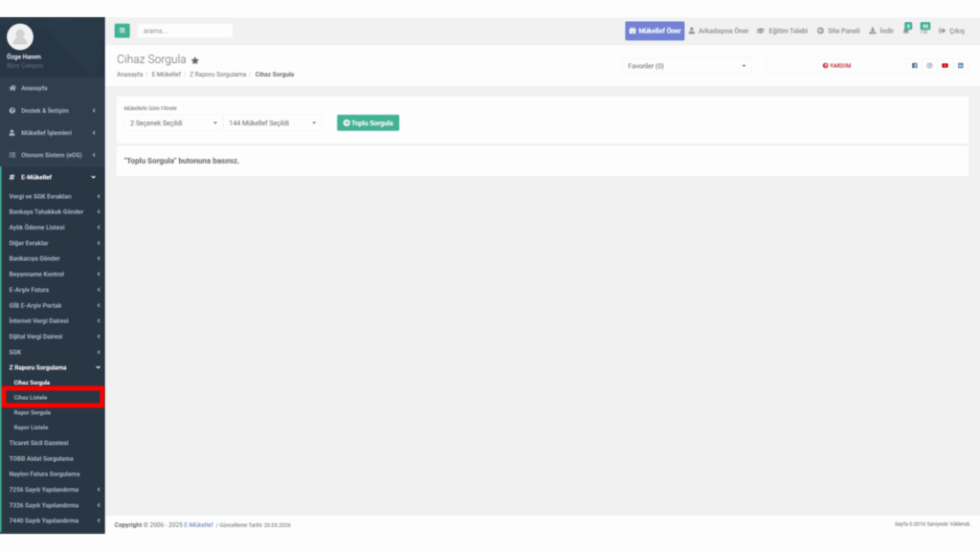Click the Mükellef Öner button

tap(655, 31)
